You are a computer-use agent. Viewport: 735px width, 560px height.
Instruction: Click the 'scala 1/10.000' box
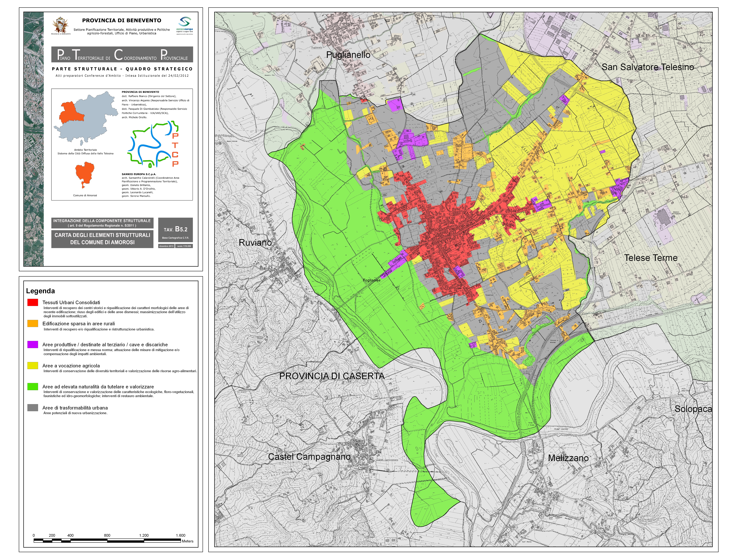click(x=184, y=246)
